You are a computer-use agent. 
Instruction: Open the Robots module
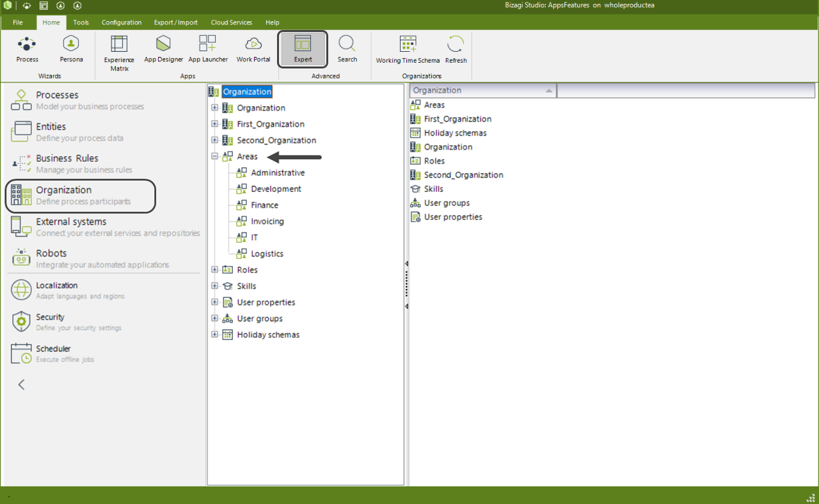point(90,258)
